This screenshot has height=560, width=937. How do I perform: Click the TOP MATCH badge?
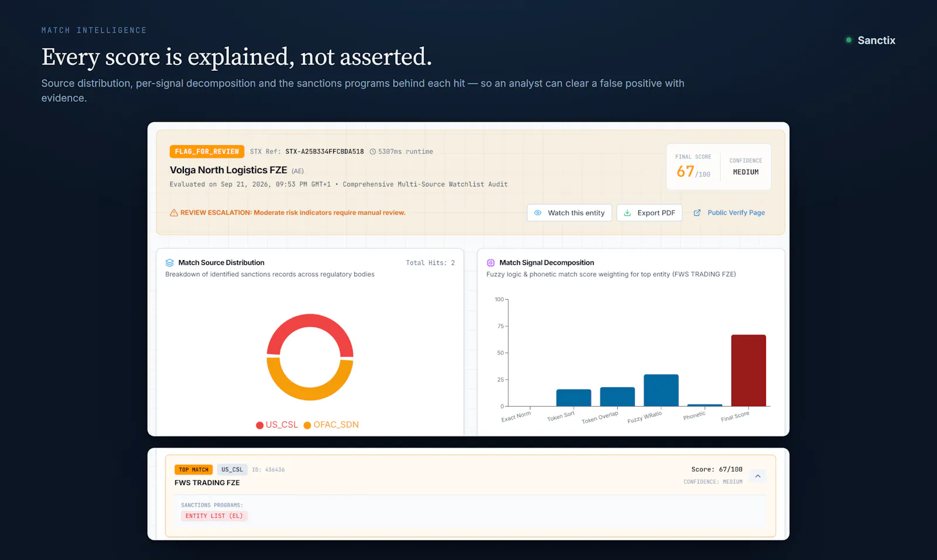point(193,470)
